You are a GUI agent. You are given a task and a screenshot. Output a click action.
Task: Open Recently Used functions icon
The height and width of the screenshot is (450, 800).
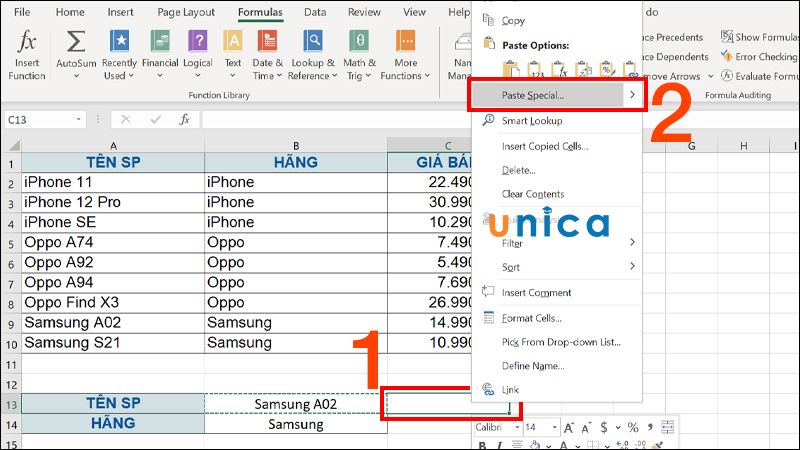pos(119,41)
